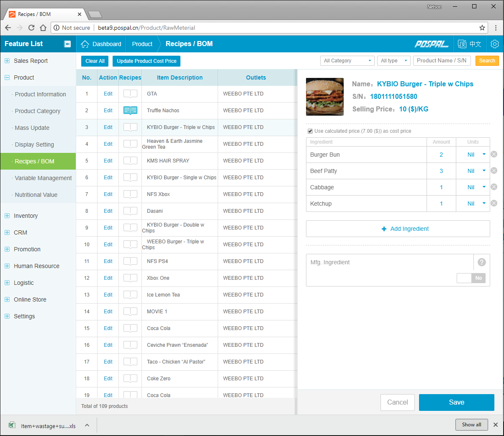This screenshot has height=436, width=504.
Task: Open the highlighted recipe icon for Truffle Nachos
Action: tap(130, 111)
